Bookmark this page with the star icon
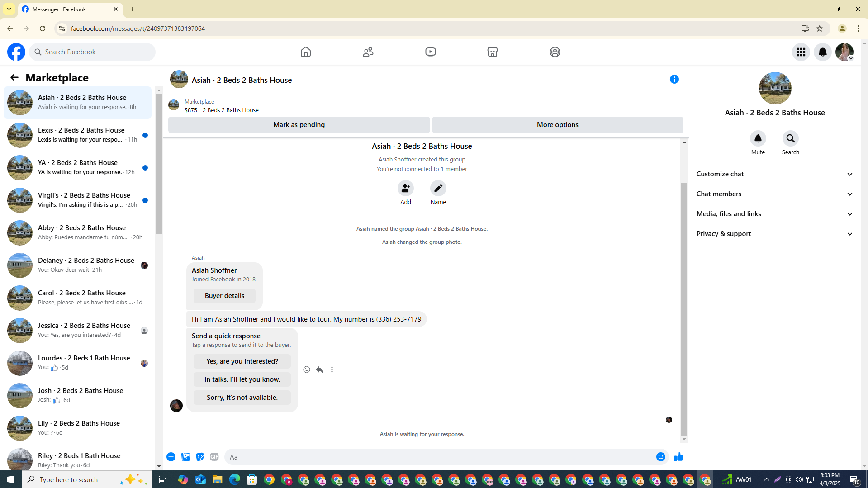This screenshot has height=488, width=868. coord(820,28)
